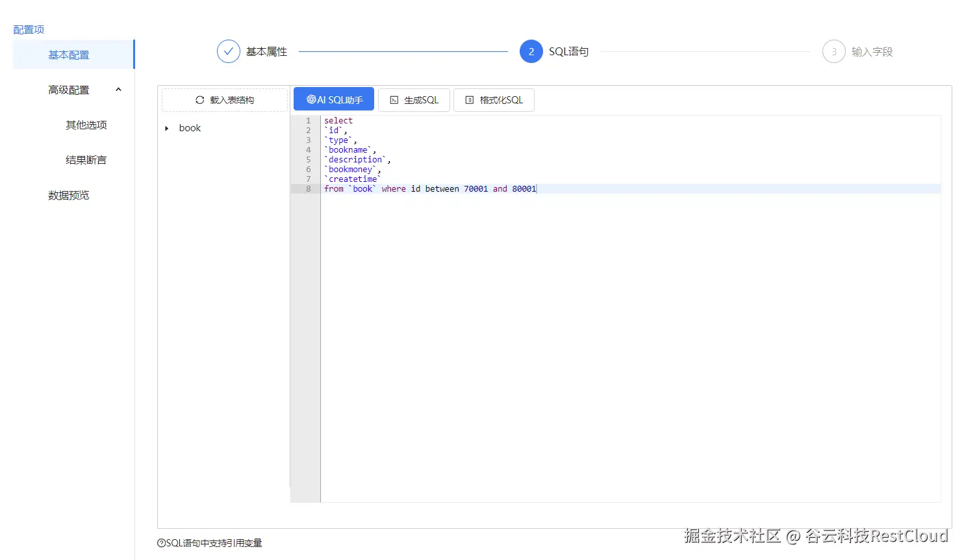Expand the book table tree arrow
The width and height of the screenshot is (964, 560).
tap(167, 128)
